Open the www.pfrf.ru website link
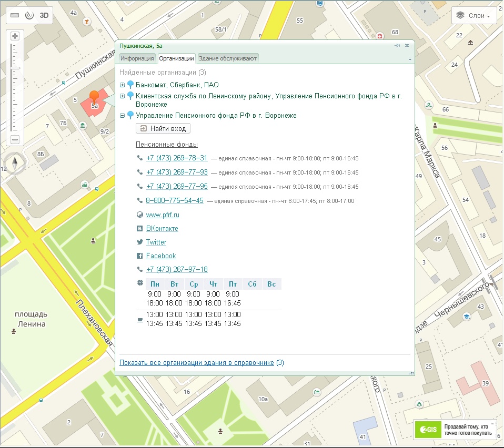Viewport: 504px width, 448px height. 163,215
